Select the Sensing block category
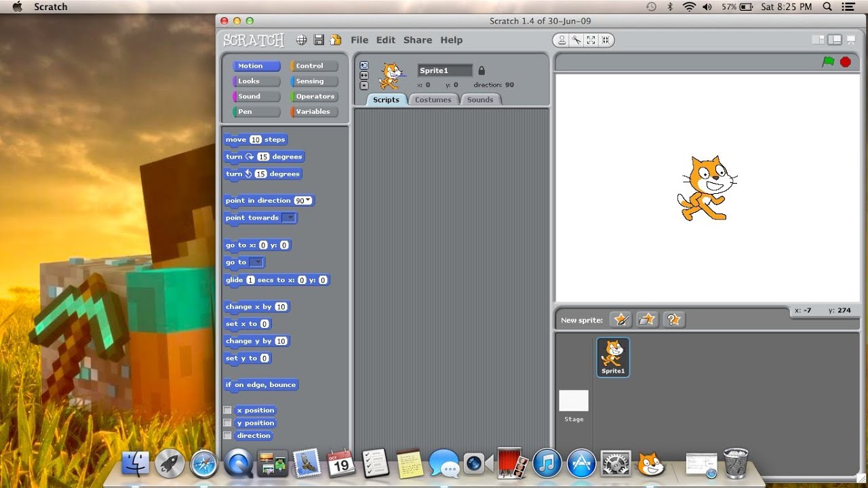 pos(314,81)
